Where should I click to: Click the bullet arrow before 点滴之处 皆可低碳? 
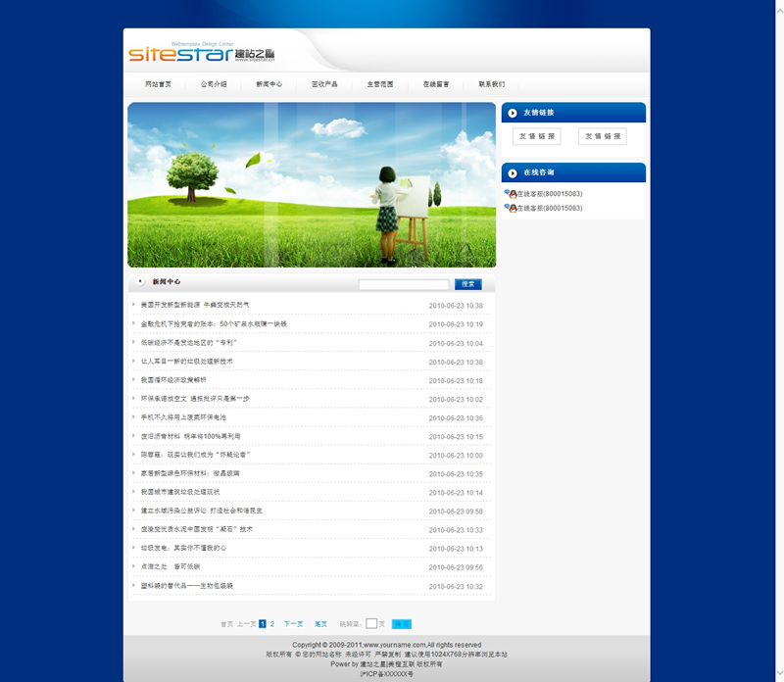coord(134,565)
